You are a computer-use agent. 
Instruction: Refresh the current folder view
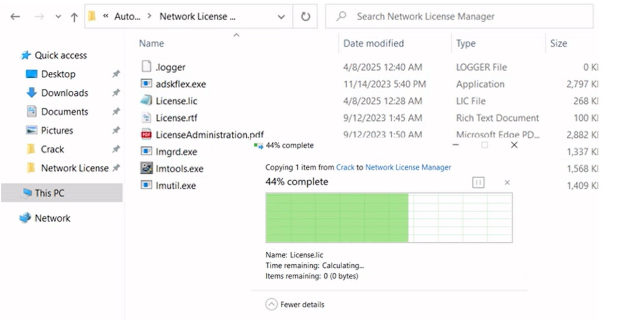coord(305,17)
